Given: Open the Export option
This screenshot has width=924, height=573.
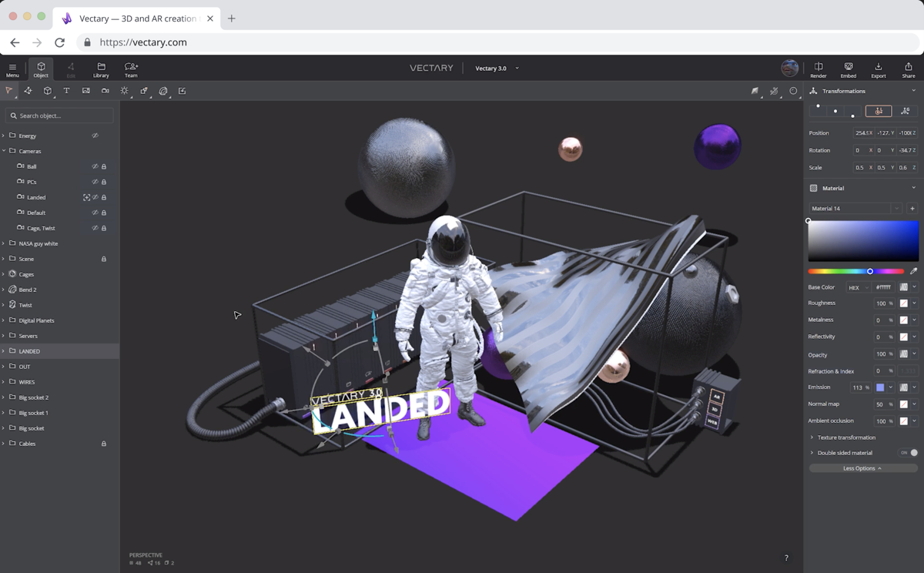Looking at the screenshot, I should coord(878,69).
